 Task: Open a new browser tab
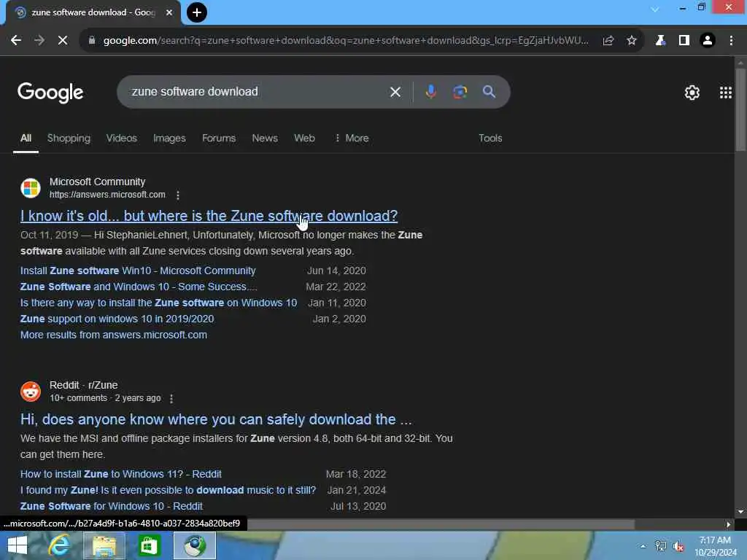(x=197, y=12)
